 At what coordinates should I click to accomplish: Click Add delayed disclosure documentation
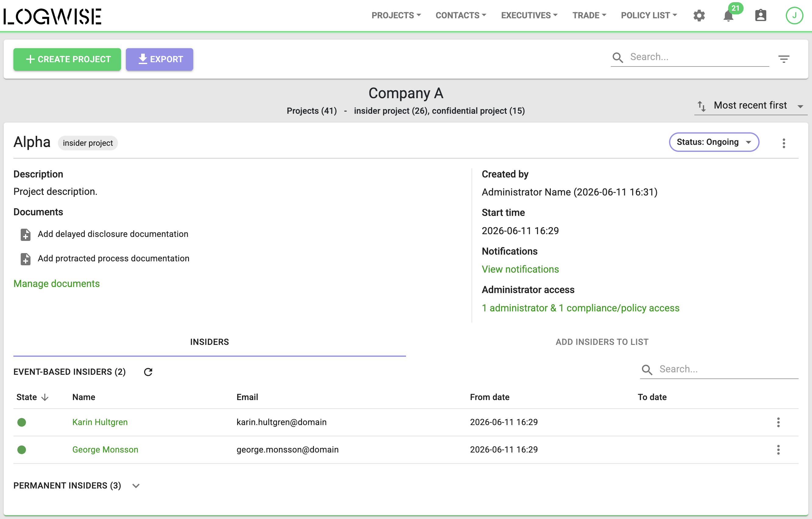(113, 234)
